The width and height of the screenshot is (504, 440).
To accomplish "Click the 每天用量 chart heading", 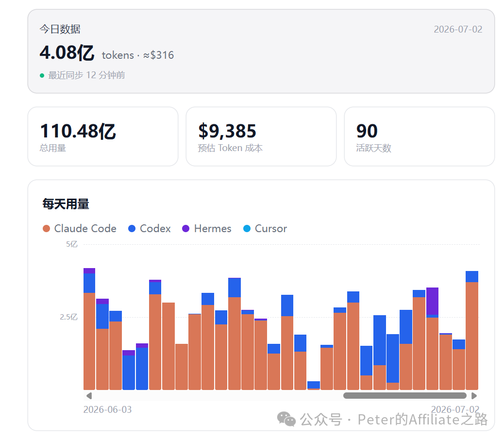I will pyautogui.click(x=66, y=204).
